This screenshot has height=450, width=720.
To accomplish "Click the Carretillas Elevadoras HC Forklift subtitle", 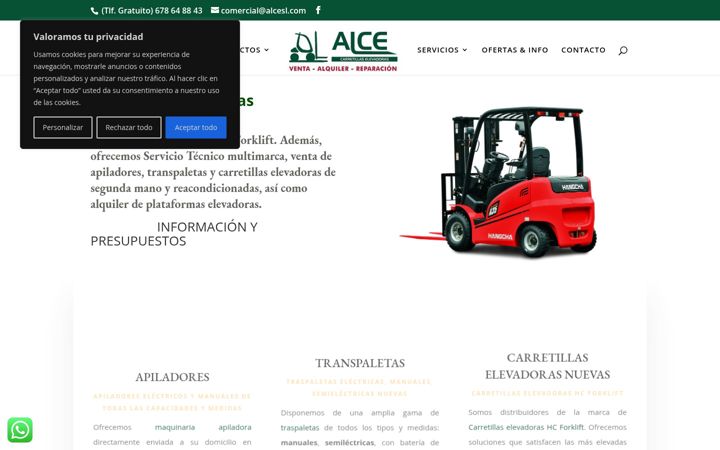I will (547, 393).
